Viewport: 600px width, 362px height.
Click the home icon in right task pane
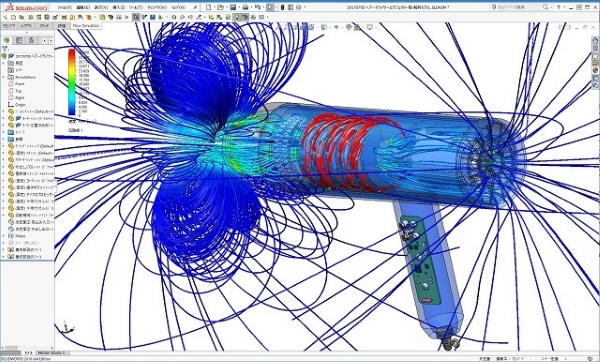(595, 40)
